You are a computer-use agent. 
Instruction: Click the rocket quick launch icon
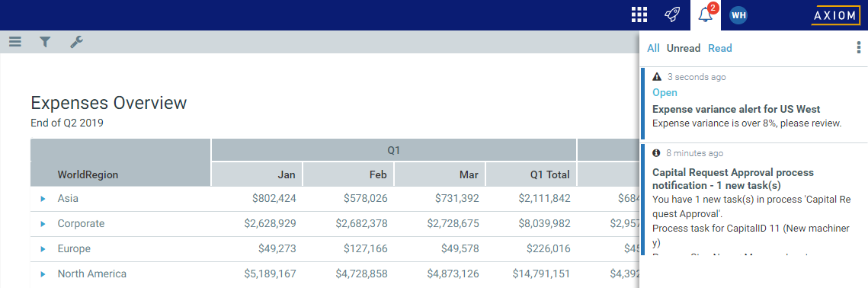(672, 15)
